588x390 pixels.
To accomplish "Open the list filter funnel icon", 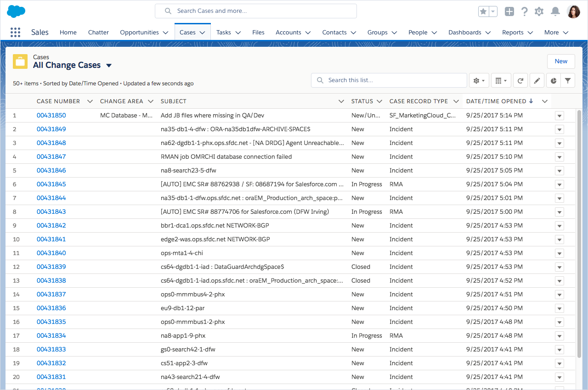I will click(568, 81).
